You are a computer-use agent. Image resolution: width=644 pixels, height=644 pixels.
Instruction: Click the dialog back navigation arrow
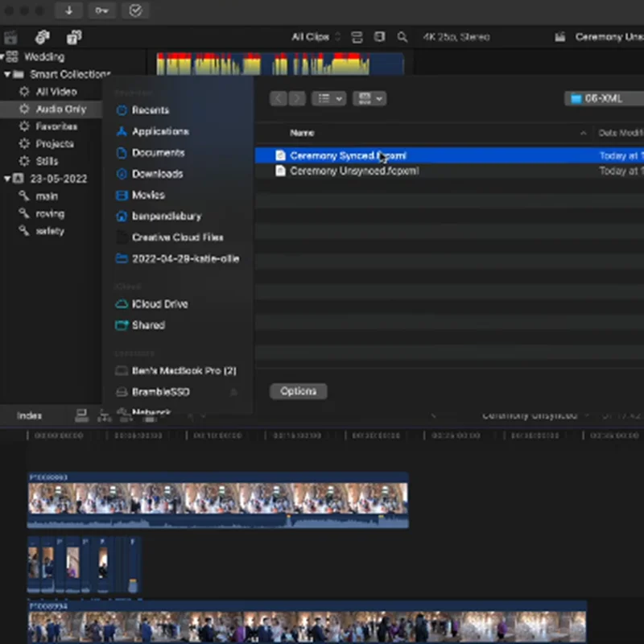(x=279, y=98)
